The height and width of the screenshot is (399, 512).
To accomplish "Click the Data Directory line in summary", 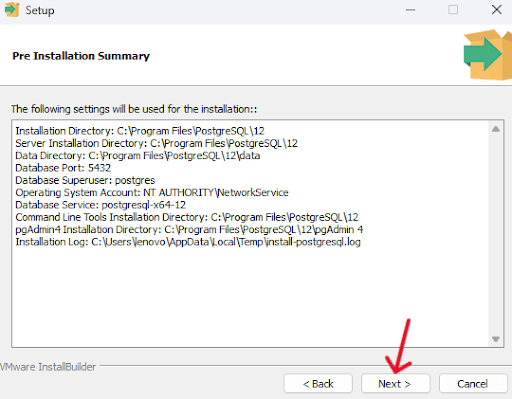I will coord(138,156).
